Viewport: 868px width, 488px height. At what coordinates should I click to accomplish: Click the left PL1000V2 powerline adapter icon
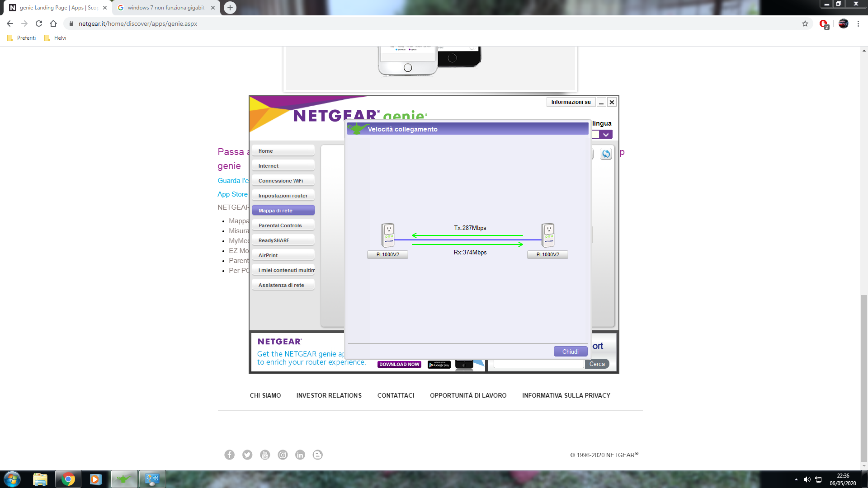(x=388, y=235)
